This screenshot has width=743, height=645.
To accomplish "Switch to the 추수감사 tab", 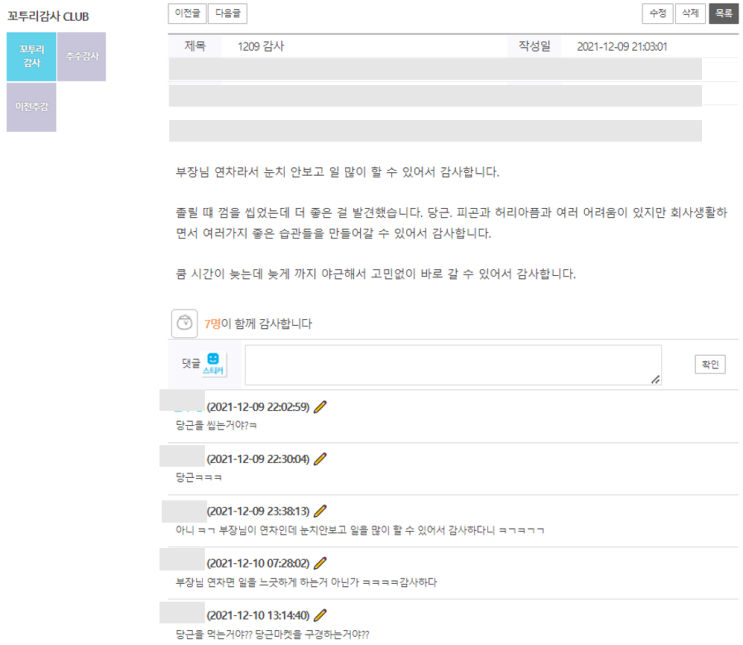I will click(x=82, y=56).
